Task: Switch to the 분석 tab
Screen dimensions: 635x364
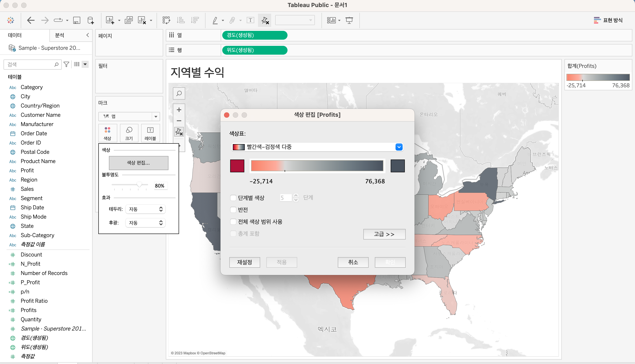Action: pos(60,35)
